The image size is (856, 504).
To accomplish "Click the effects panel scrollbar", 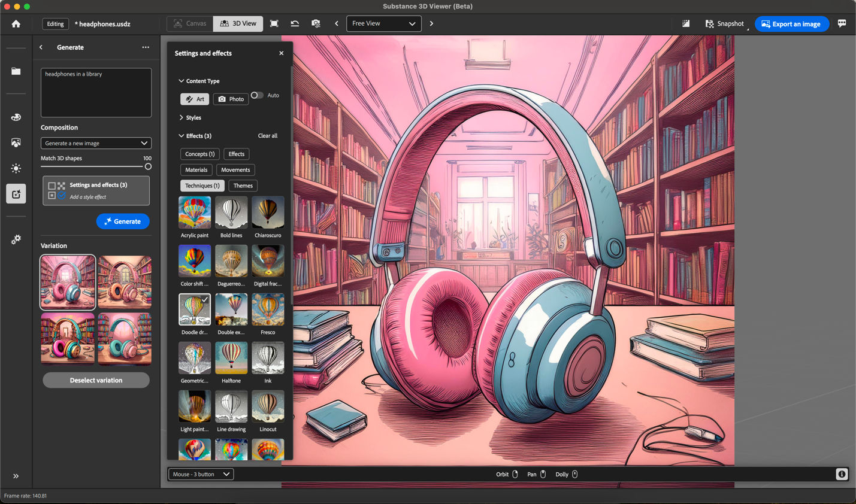I will coord(292,186).
